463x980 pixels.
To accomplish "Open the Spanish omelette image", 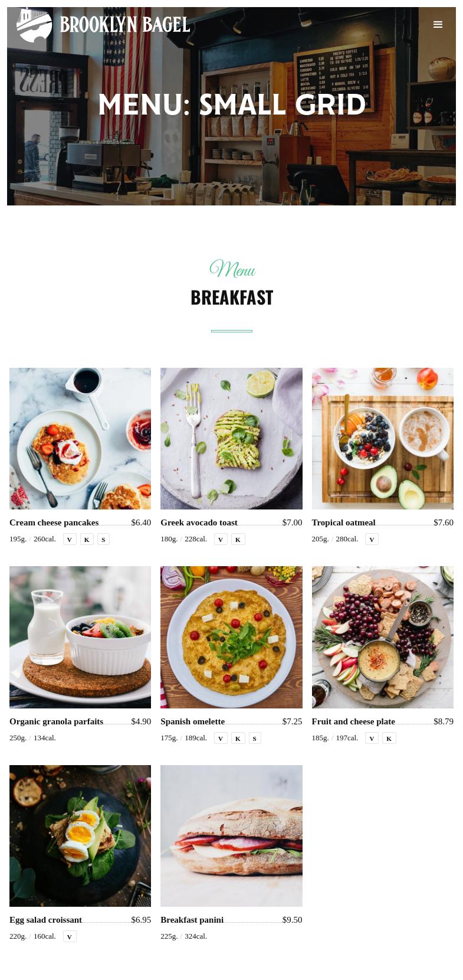I will (231, 637).
